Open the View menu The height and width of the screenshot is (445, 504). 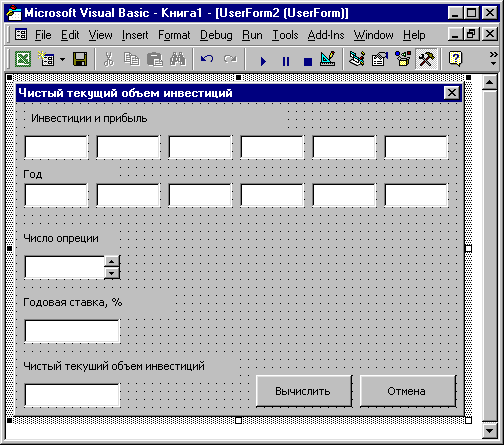click(100, 35)
